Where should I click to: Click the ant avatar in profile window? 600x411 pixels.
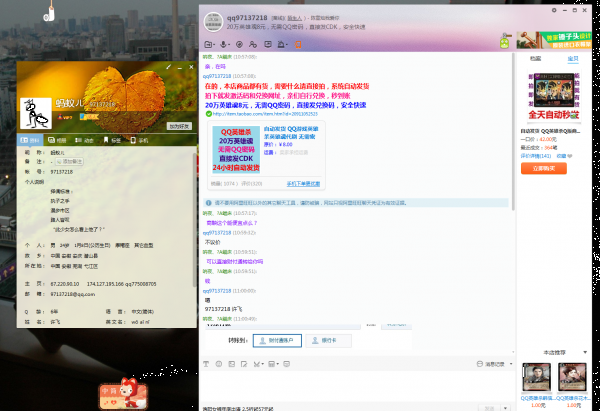click(36, 113)
